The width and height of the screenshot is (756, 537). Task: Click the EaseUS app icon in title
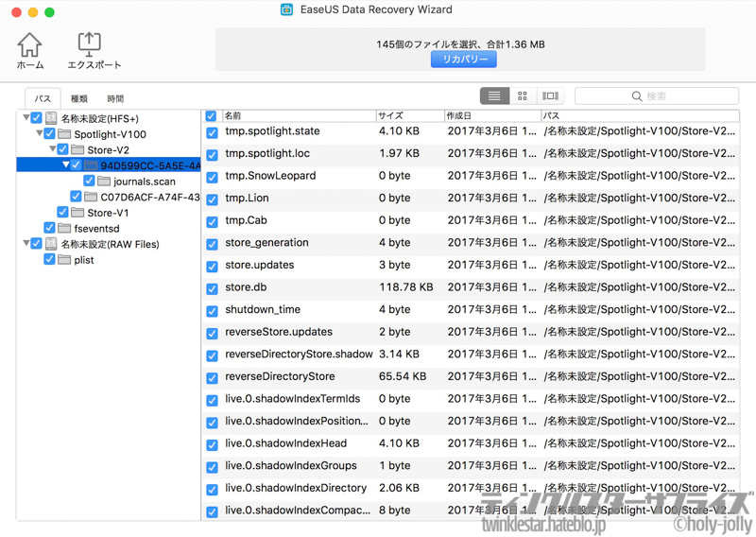tap(287, 9)
